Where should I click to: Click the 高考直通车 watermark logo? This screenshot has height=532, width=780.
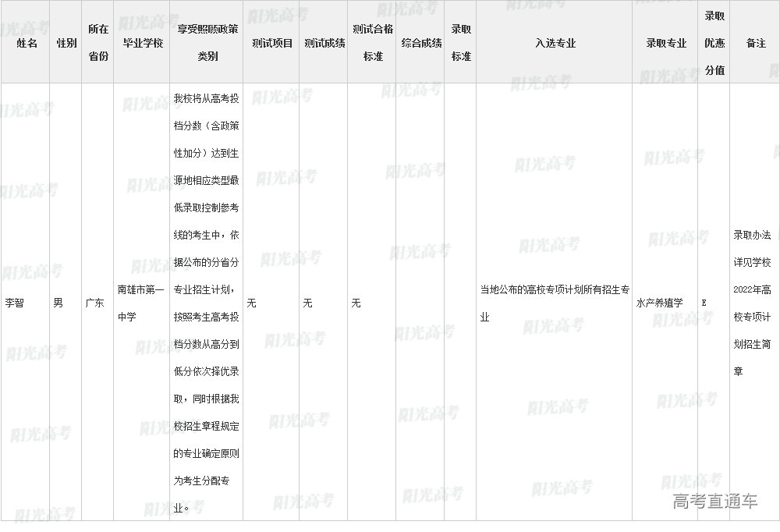[x=714, y=502]
